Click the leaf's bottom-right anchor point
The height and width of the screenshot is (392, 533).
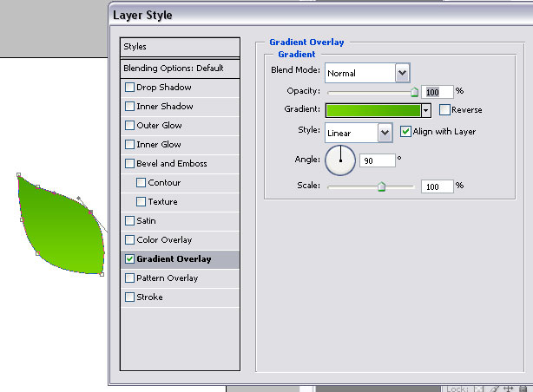coord(102,274)
